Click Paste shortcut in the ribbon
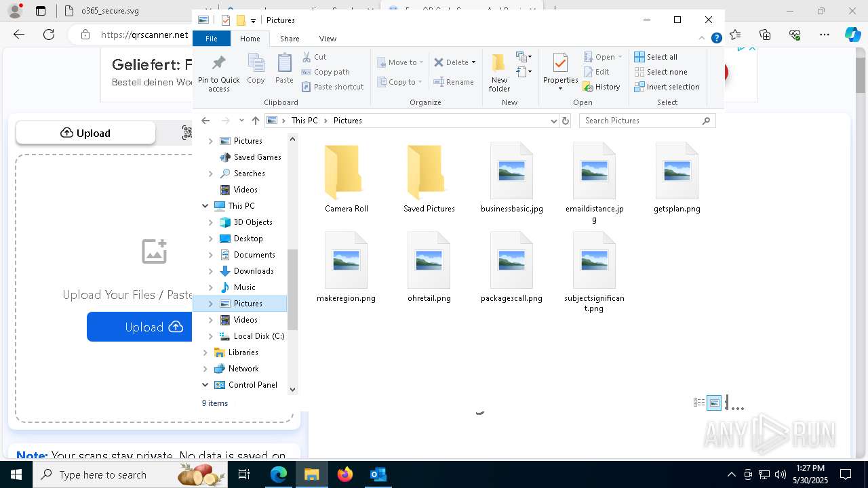Image resolution: width=868 pixels, height=488 pixels. coord(332,87)
